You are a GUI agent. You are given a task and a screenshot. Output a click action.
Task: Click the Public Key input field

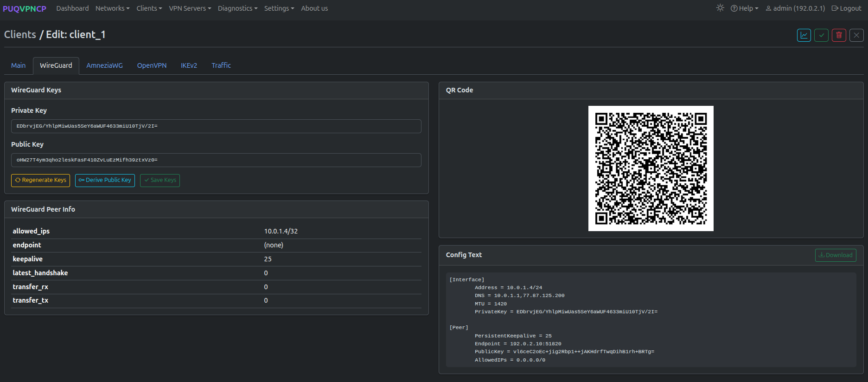216,160
